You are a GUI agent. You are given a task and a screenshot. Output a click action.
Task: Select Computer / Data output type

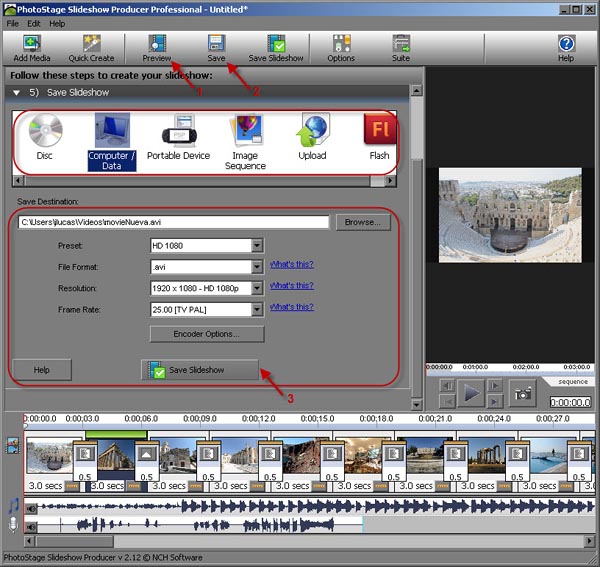pyautogui.click(x=112, y=142)
